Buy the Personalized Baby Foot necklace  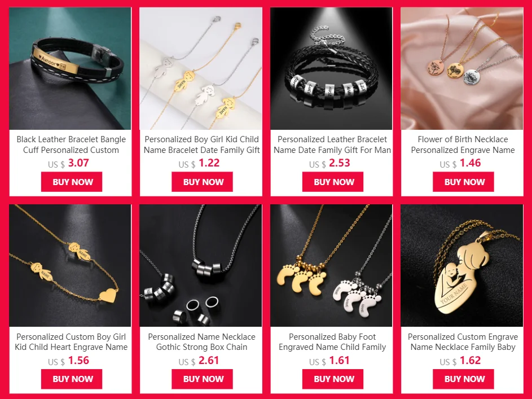click(333, 379)
